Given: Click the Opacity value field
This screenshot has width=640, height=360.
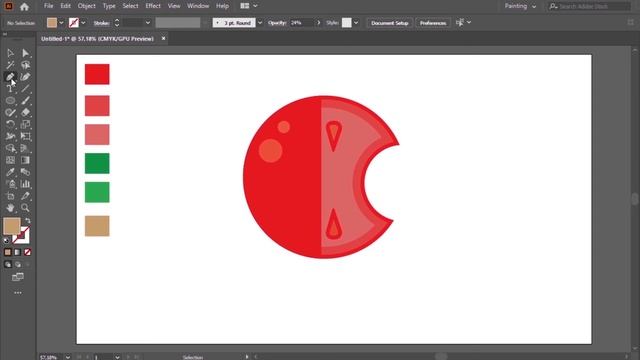Looking at the screenshot, I should pos(302,23).
